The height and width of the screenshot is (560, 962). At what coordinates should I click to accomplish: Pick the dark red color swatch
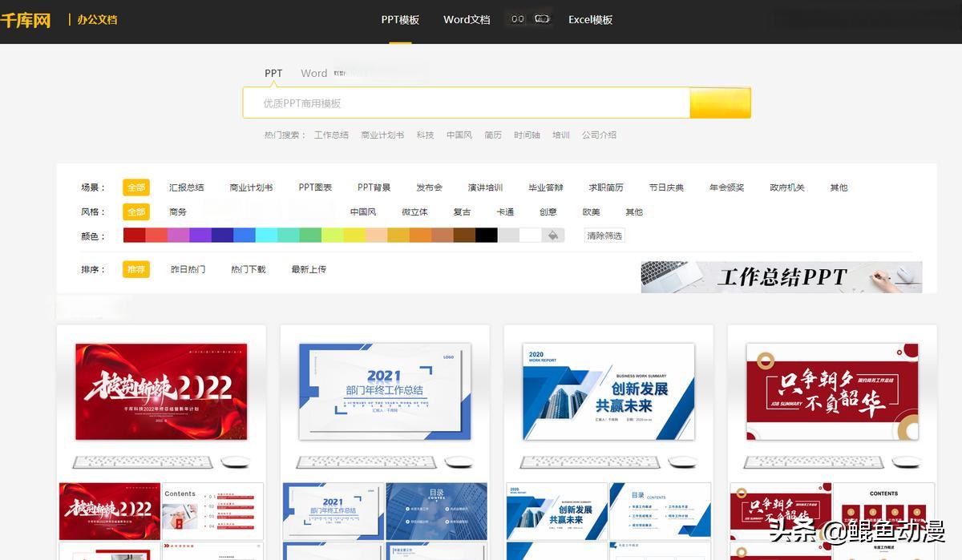pos(134,236)
